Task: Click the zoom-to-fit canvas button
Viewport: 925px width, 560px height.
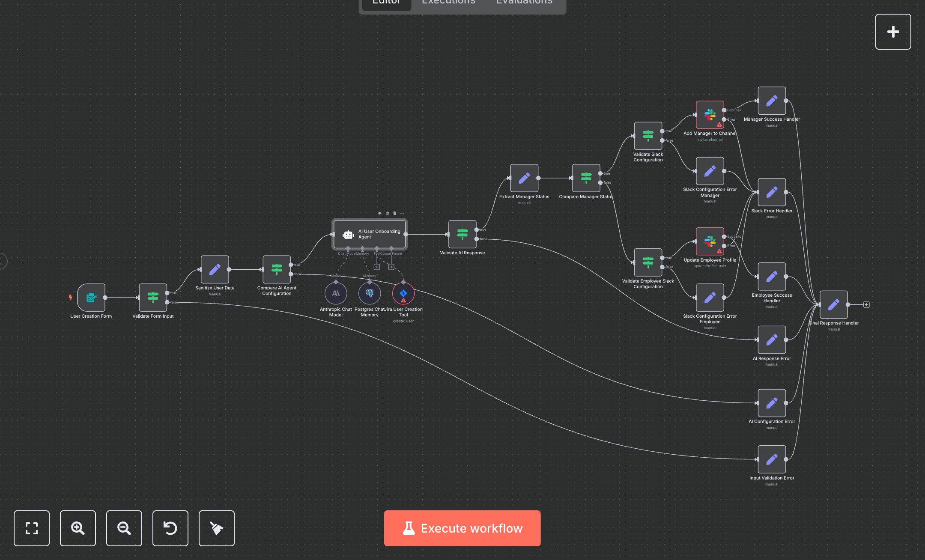Action: tap(32, 528)
